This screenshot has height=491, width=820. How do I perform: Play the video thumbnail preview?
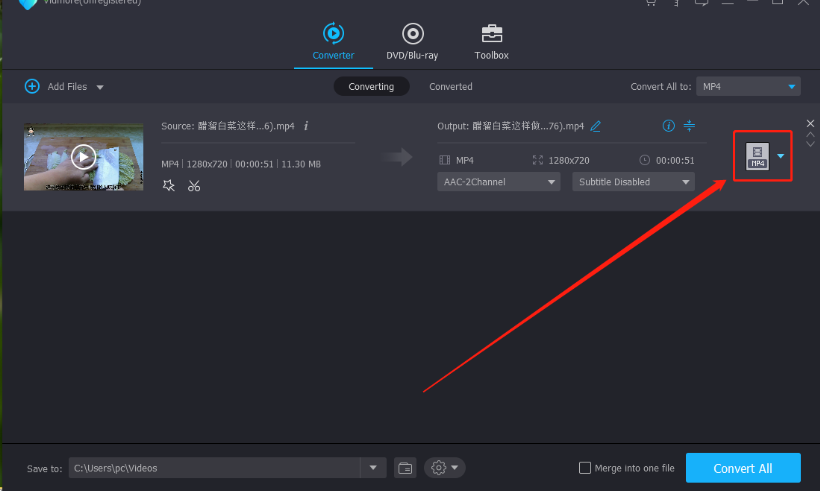[x=84, y=157]
